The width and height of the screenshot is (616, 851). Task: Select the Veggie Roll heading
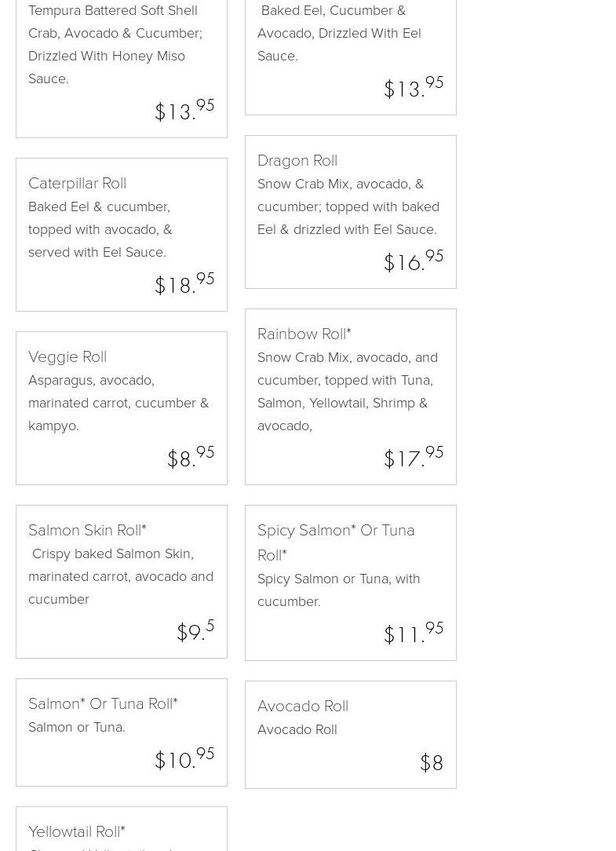(x=67, y=356)
